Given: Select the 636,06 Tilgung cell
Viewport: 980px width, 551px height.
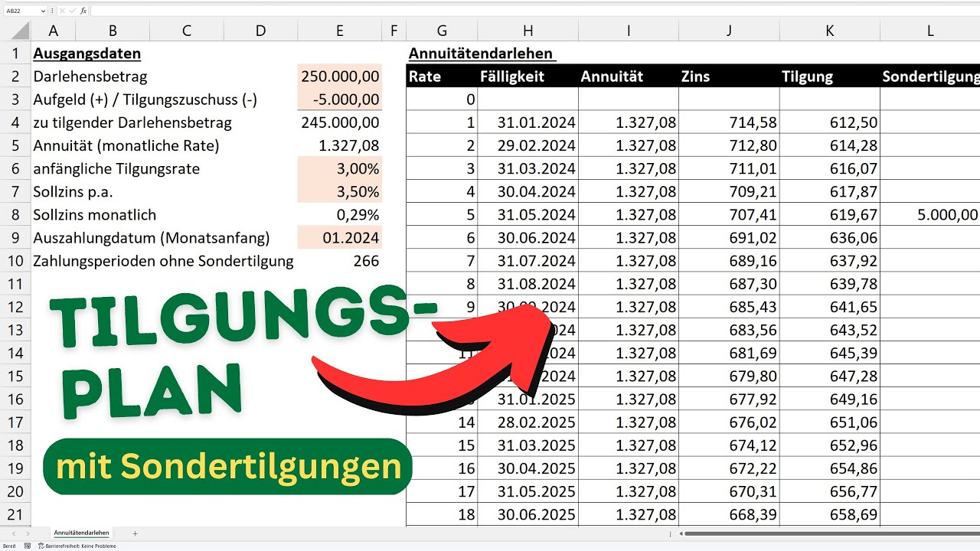Looking at the screenshot, I should [830, 238].
